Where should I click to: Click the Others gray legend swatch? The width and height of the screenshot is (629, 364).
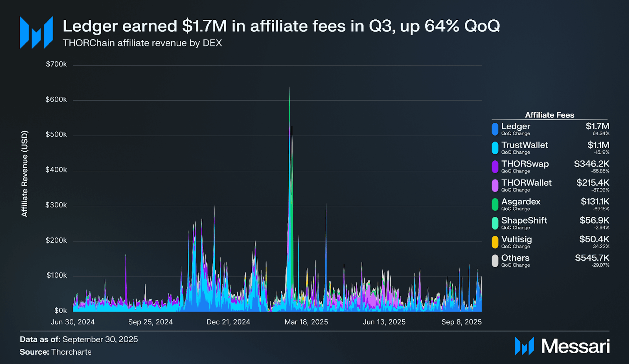[495, 260]
